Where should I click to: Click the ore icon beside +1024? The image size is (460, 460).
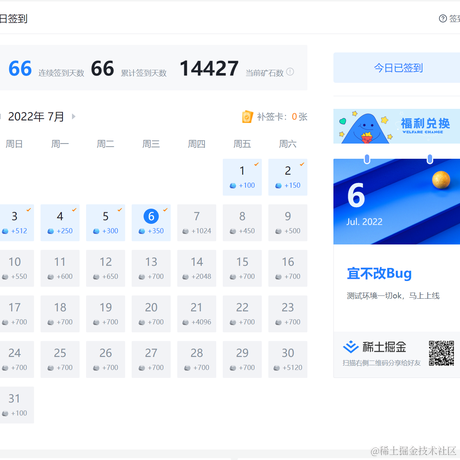186,231
